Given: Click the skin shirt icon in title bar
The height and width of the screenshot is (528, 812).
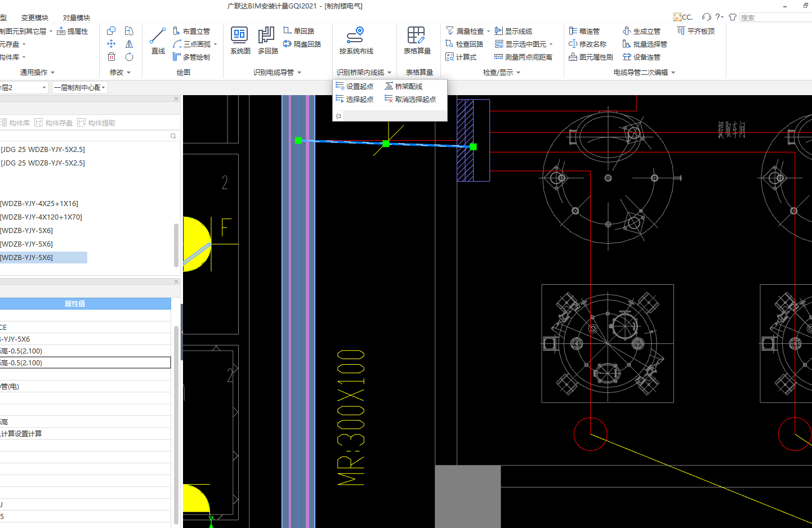Looking at the screenshot, I should [733, 17].
